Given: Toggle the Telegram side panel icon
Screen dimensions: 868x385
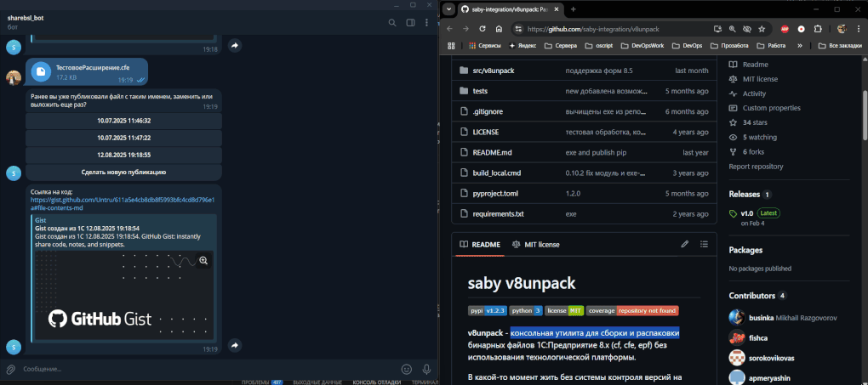Looking at the screenshot, I should [410, 23].
